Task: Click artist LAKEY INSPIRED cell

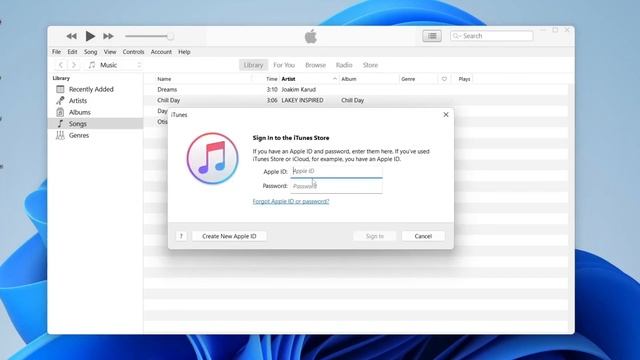Action: [302, 100]
